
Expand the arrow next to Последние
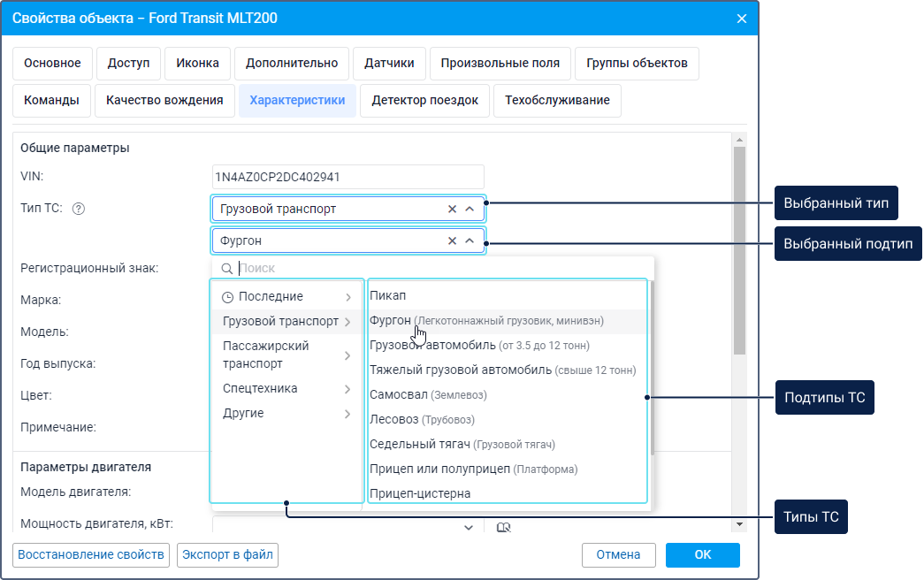347,297
